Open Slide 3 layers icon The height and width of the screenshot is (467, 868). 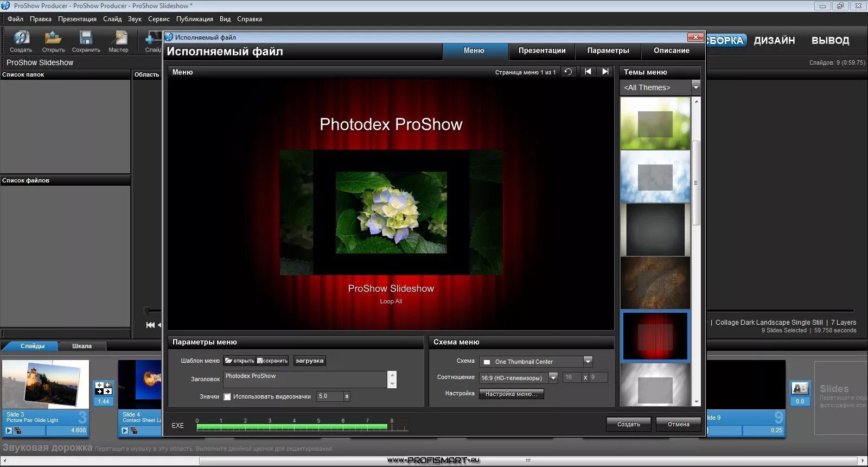coord(17,431)
